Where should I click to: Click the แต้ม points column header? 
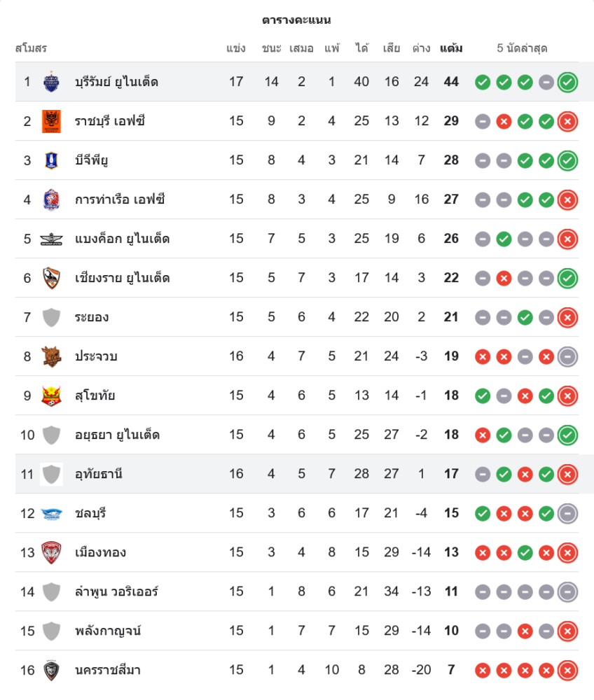451,48
